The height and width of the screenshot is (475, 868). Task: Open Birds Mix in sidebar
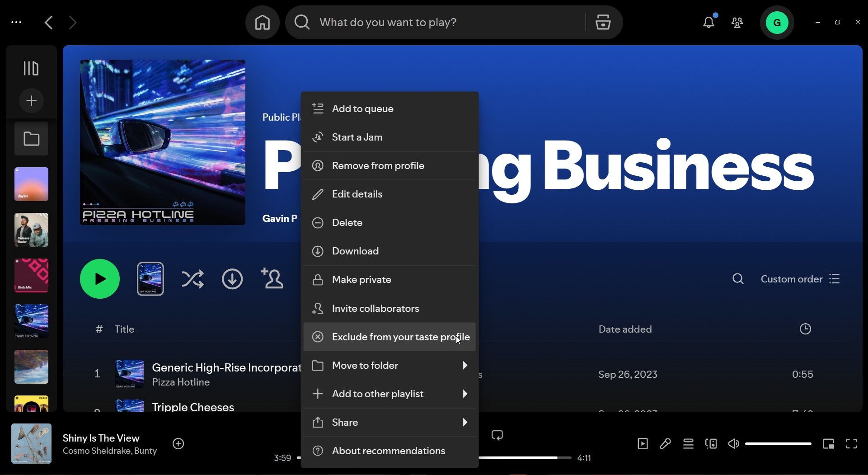(31, 276)
